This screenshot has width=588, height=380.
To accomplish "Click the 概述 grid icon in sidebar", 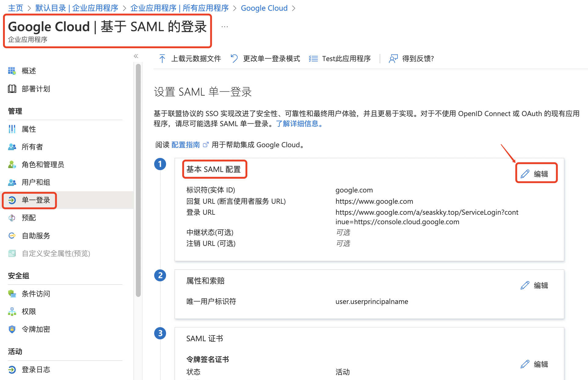I will tap(12, 71).
